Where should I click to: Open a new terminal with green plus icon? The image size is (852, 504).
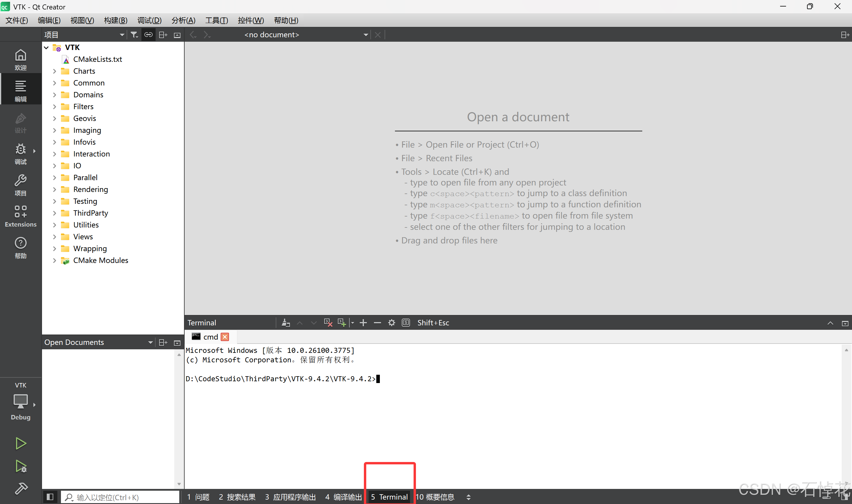341,322
